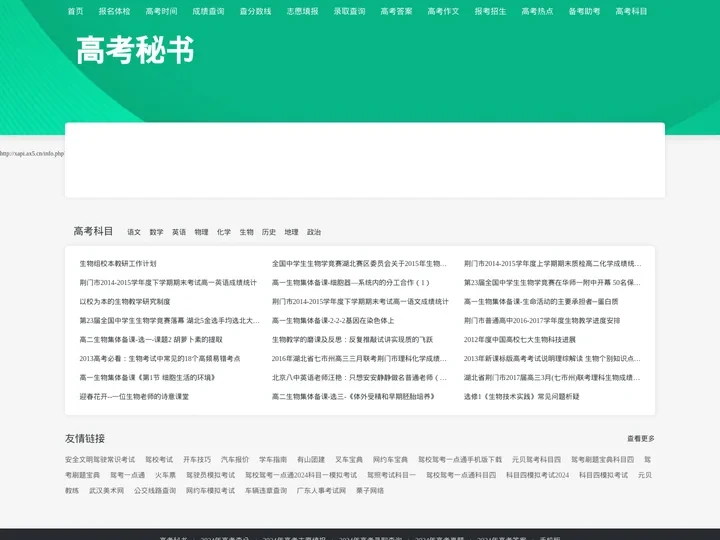This screenshot has width=720, height=540.
Task: Open the 生物 subject tab
Action: pos(247,232)
